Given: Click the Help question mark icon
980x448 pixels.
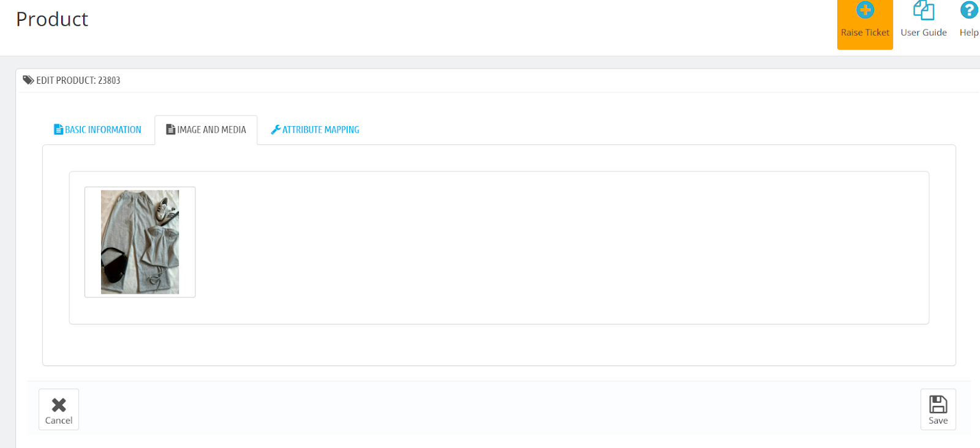Looking at the screenshot, I should tap(968, 10).
